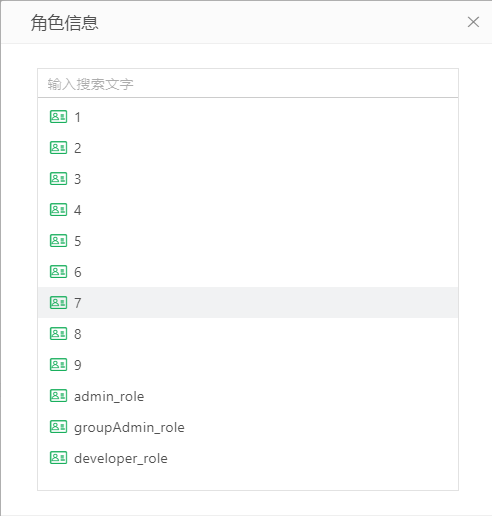Select role named 2
492x516 pixels.
point(248,148)
